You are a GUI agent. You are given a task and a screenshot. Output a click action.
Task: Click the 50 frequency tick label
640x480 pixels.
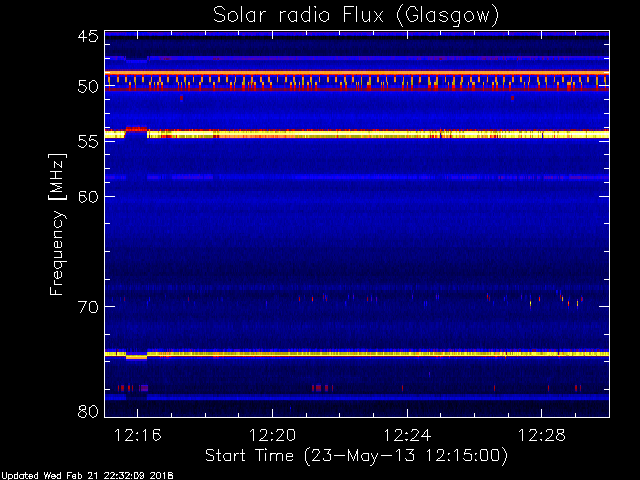coord(88,87)
